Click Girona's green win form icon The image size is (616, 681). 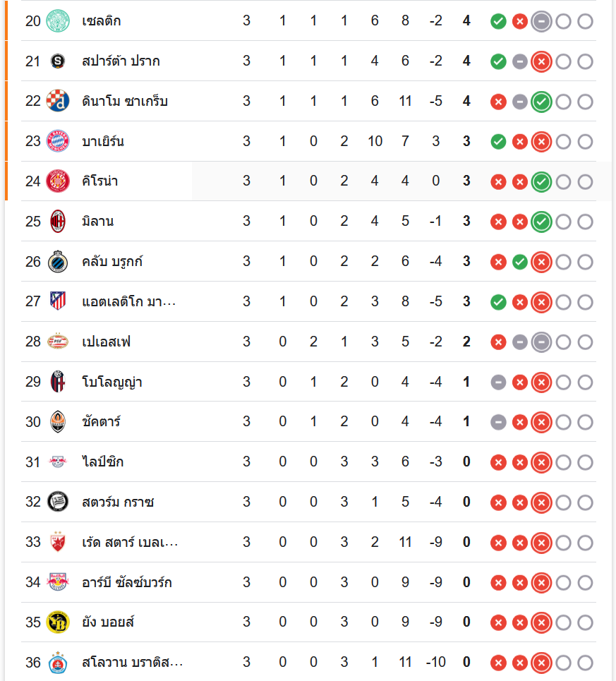(541, 182)
